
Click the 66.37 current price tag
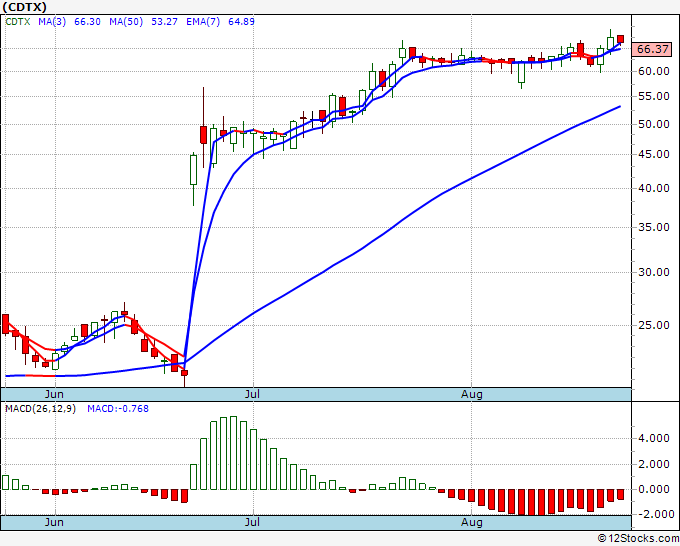(652, 49)
